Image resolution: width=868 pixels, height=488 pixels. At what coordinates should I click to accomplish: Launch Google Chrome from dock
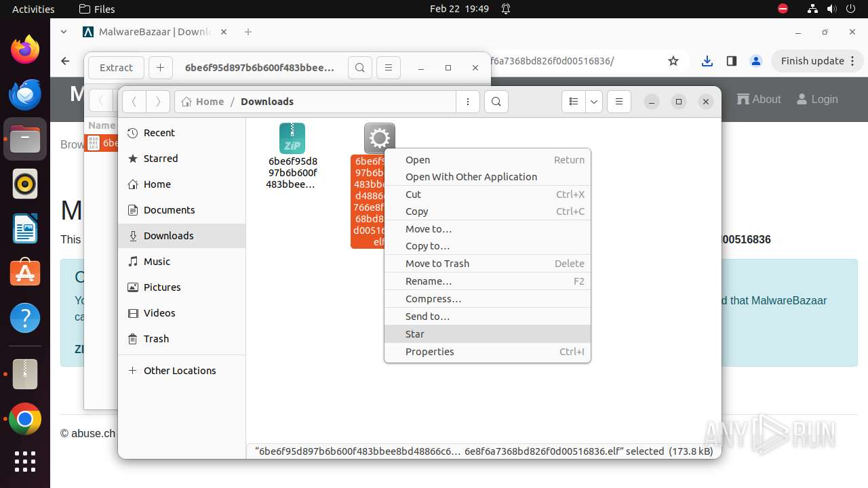point(25,420)
